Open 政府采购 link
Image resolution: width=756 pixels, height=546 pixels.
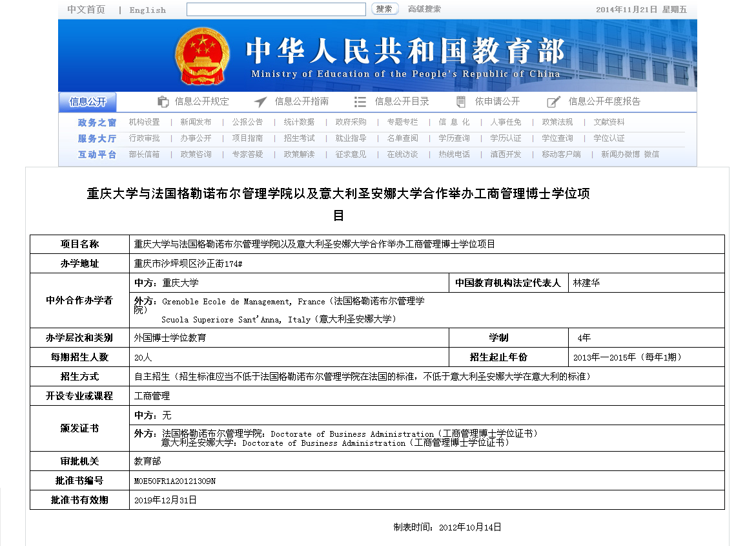351,122
